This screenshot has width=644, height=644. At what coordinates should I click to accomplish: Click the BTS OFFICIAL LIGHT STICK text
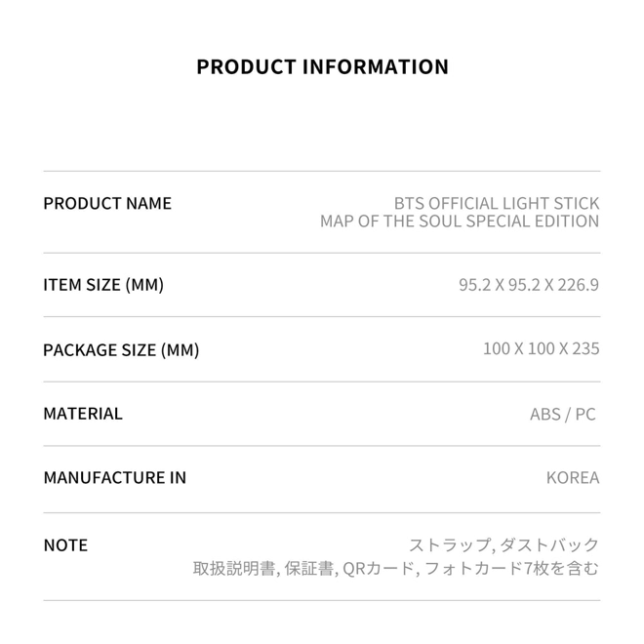[497, 203]
